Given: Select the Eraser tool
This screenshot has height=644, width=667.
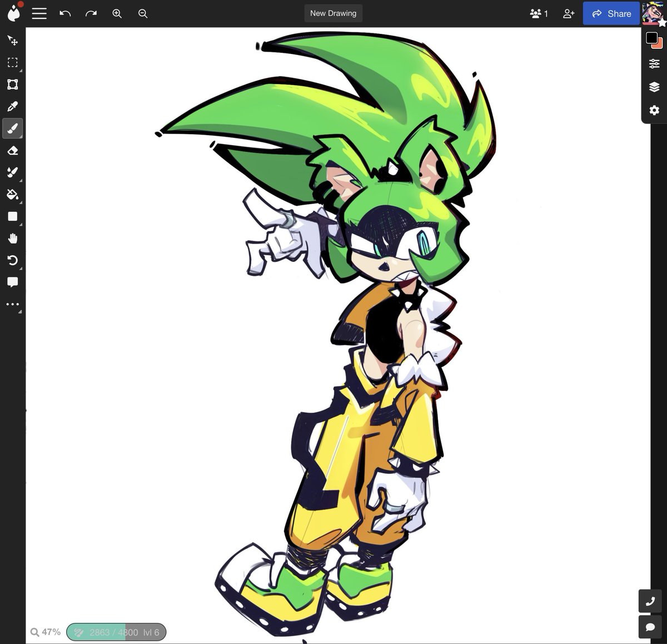Looking at the screenshot, I should tap(12, 151).
